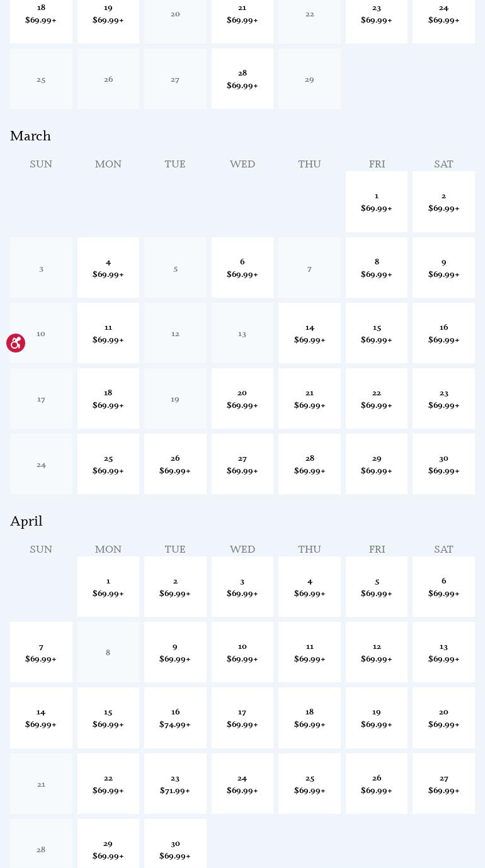This screenshot has width=485, height=868.
Task: Choose Thursday, March 14 fare
Action: (309, 334)
